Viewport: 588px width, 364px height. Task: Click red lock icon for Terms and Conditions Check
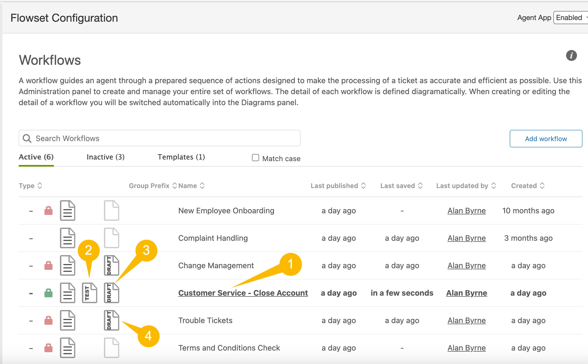click(49, 348)
